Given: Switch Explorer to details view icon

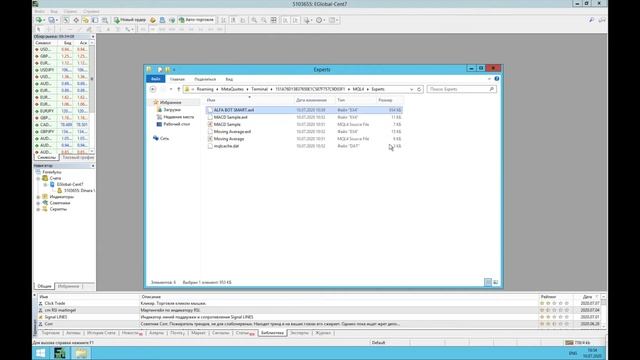Looking at the screenshot, I should coord(488,282).
